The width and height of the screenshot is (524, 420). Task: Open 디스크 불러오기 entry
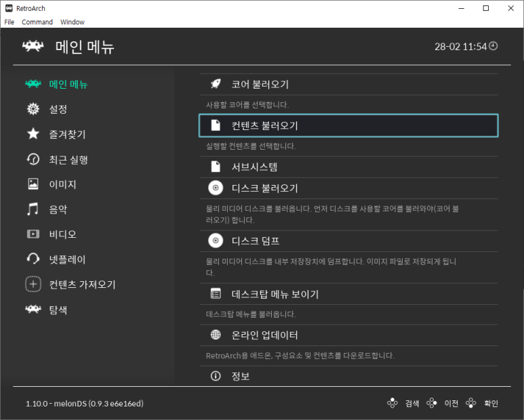click(348, 188)
